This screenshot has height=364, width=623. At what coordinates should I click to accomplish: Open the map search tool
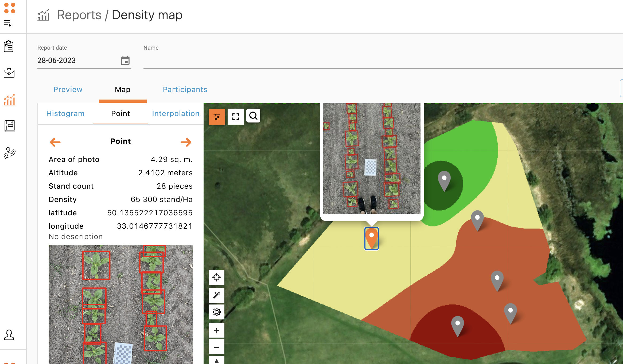coord(253,116)
